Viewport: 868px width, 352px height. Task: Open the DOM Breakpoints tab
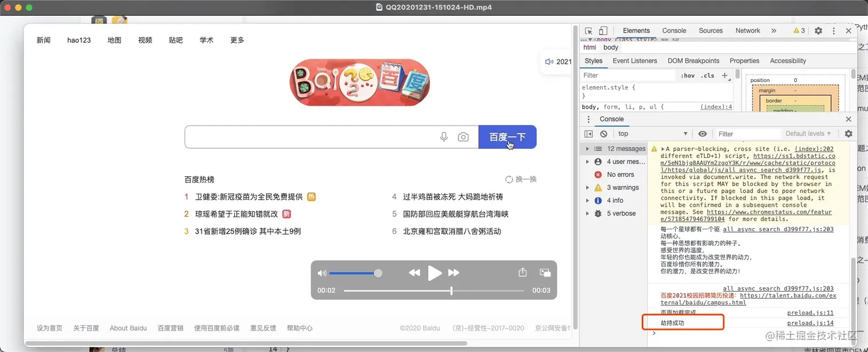(x=693, y=61)
